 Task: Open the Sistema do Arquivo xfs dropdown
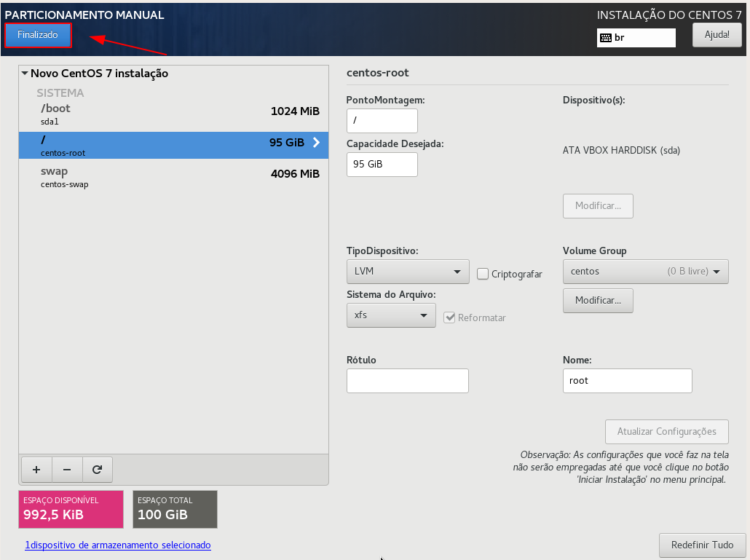(391, 315)
